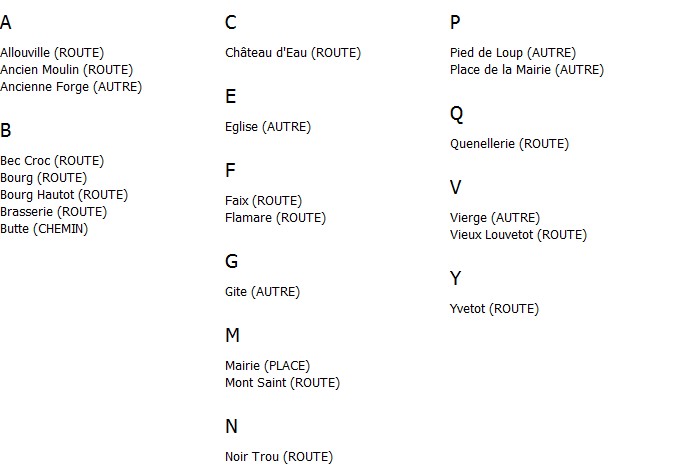Choose Bourg Hautot (ROUTE)

[64, 195]
